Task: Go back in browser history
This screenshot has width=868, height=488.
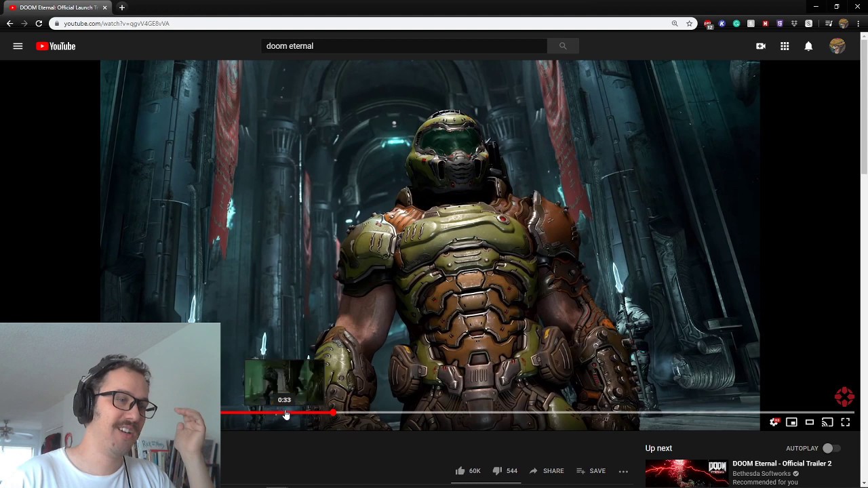Action: pos(9,23)
